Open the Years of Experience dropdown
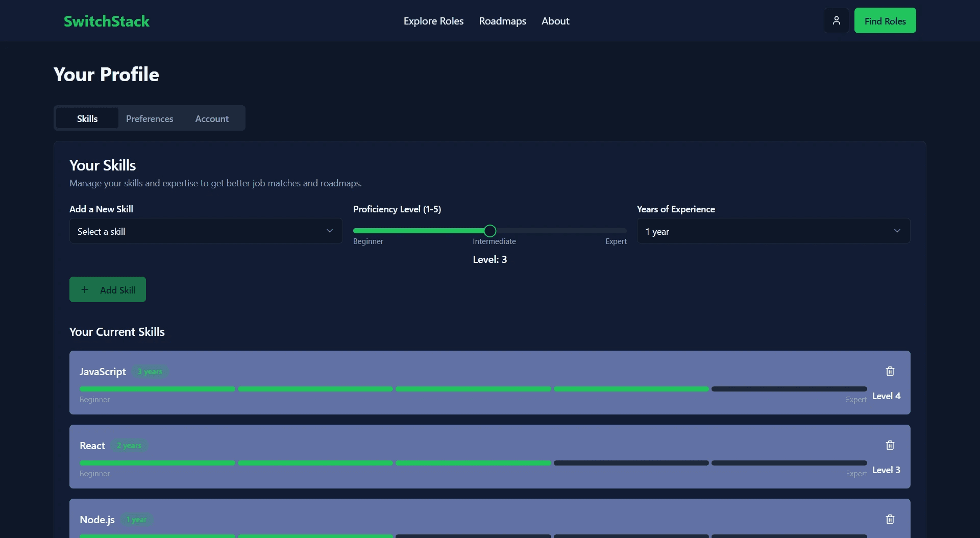This screenshot has width=980, height=538. pyautogui.click(x=773, y=231)
